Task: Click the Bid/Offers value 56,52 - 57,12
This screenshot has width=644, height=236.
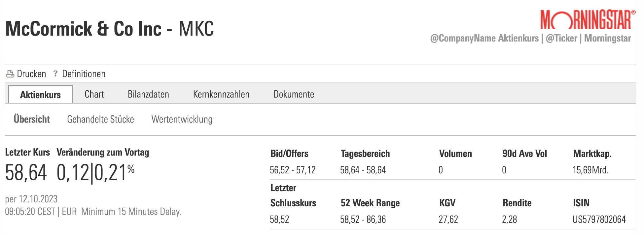Action: 292,170
